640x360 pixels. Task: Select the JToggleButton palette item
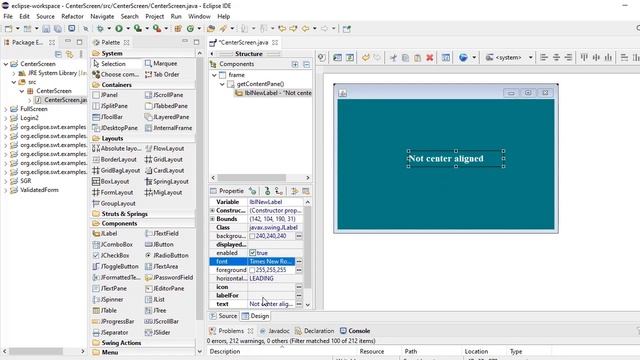[x=116, y=267]
